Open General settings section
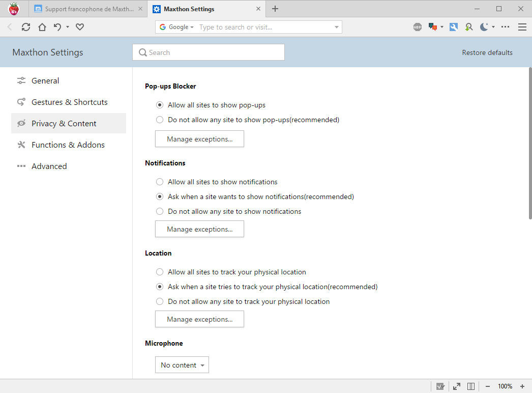The width and height of the screenshot is (532, 393). pyautogui.click(x=69, y=80)
